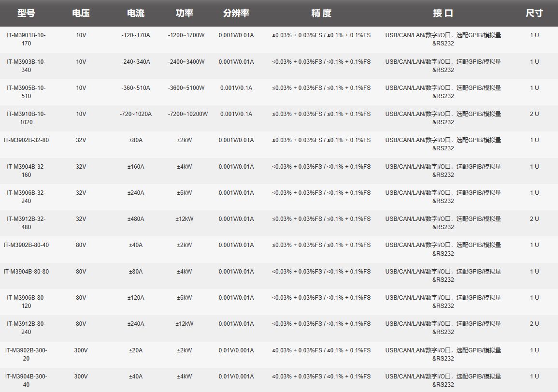Click the -120~170A current value
The width and height of the screenshot is (558, 392).
click(136, 35)
